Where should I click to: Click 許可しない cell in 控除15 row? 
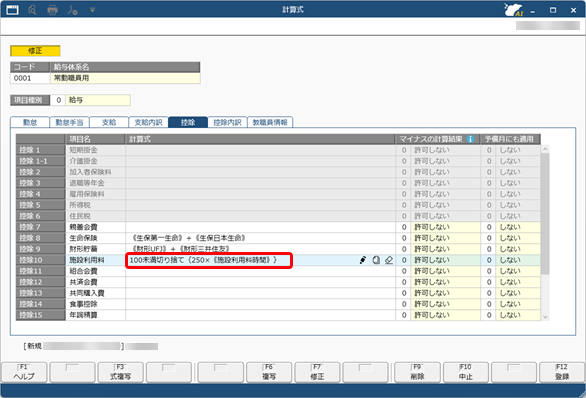click(x=445, y=315)
